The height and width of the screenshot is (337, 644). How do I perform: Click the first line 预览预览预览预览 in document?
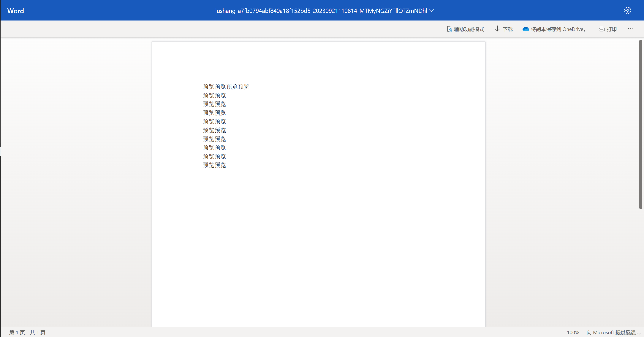pyautogui.click(x=226, y=86)
